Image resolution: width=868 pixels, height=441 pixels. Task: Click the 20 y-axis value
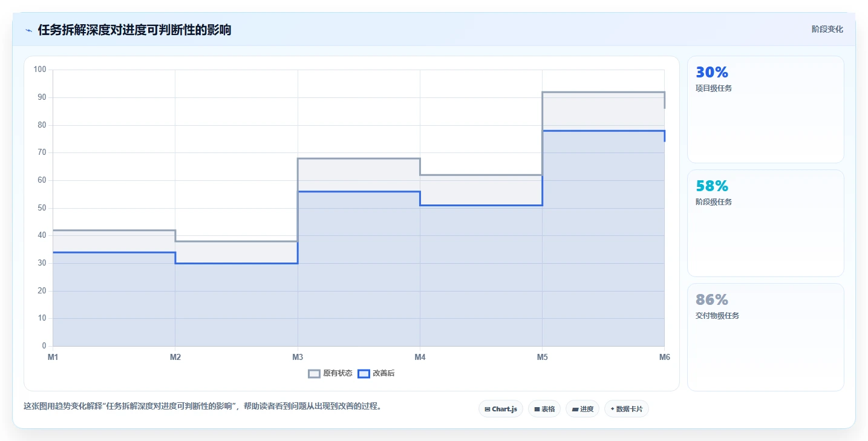click(42, 291)
